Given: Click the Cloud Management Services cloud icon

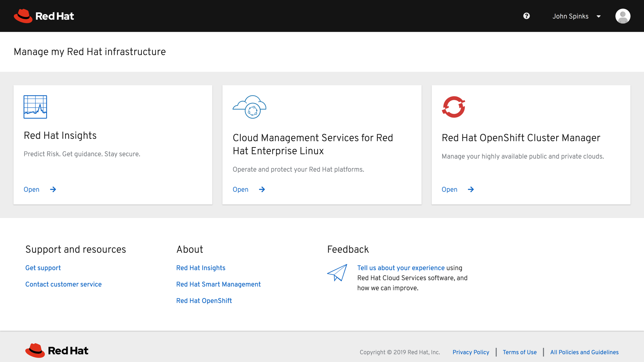Looking at the screenshot, I should tap(250, 107).
